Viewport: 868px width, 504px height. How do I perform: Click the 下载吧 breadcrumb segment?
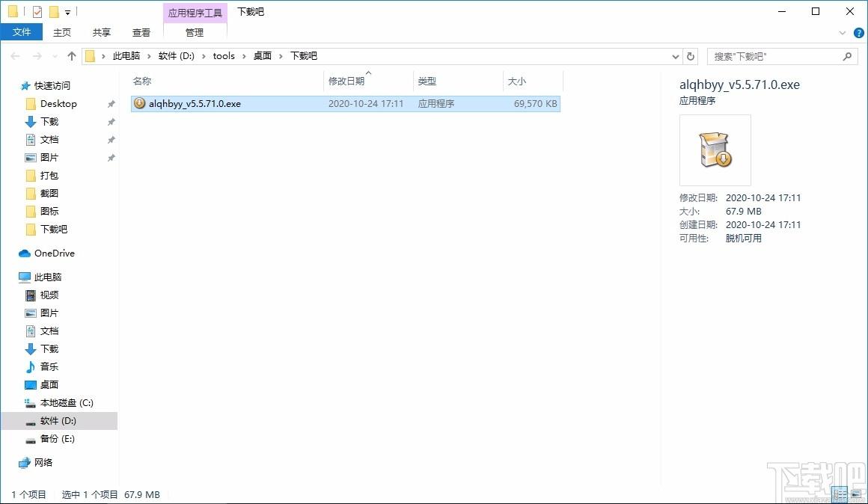303,56
